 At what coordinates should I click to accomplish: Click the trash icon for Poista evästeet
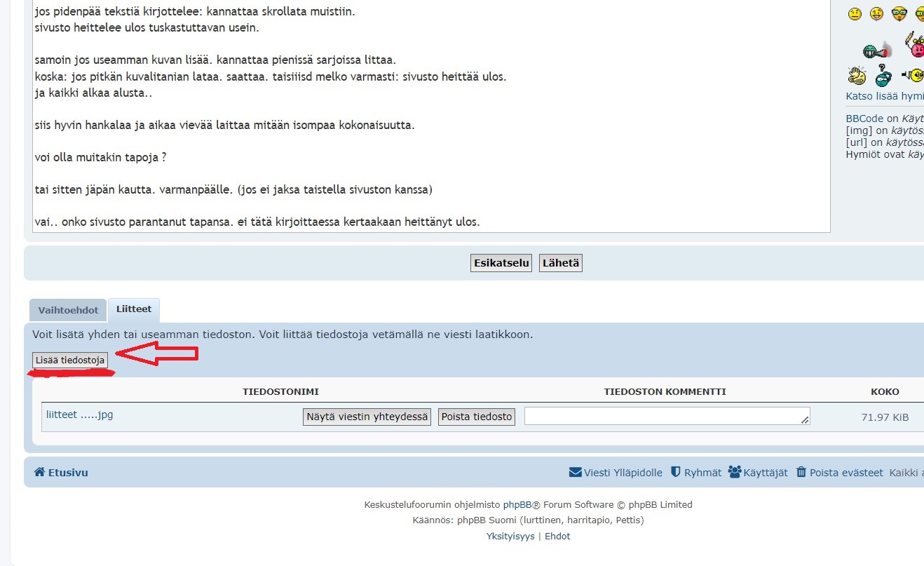(801, 473)
